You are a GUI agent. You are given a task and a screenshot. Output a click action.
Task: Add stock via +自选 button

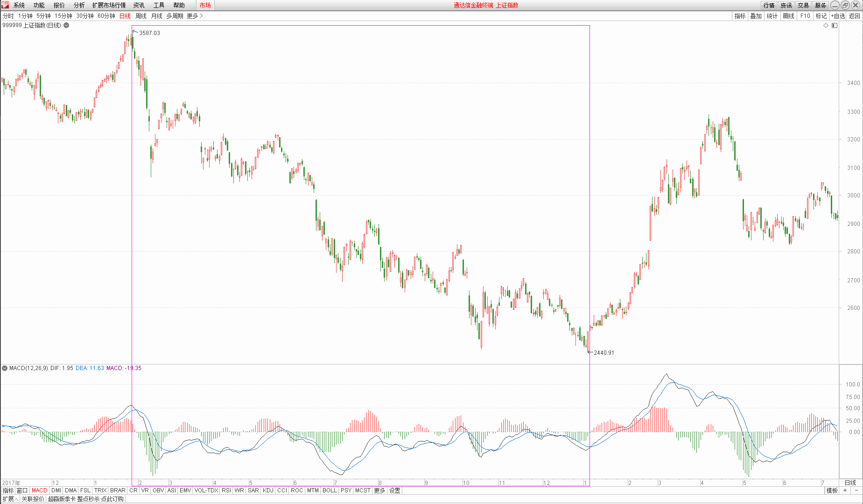pyautogui.click(x=838, y=16)
